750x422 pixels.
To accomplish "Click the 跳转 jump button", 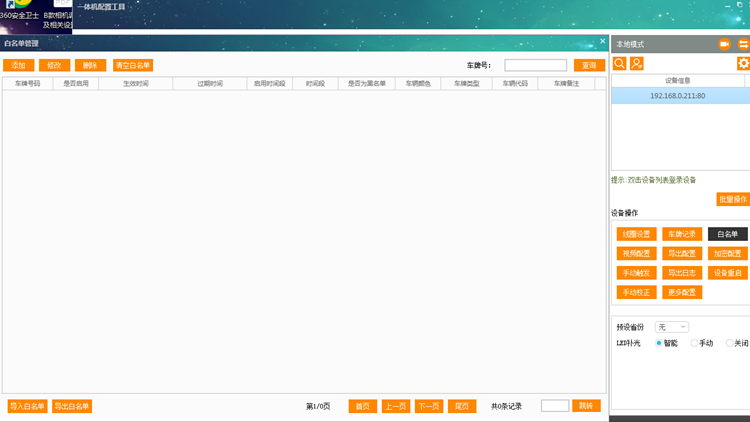I will point(586,406).
